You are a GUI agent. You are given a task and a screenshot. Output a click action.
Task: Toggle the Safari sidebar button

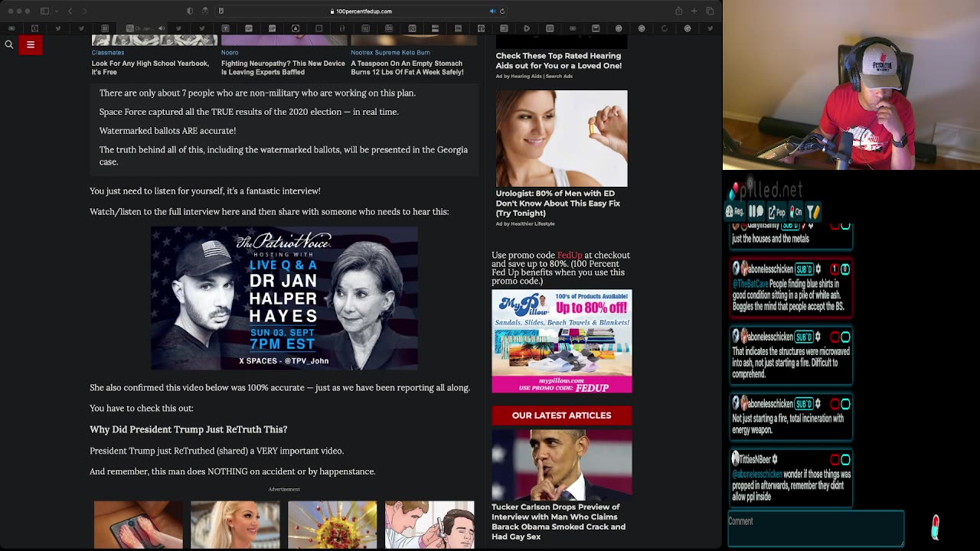click(x=44, y=11)
